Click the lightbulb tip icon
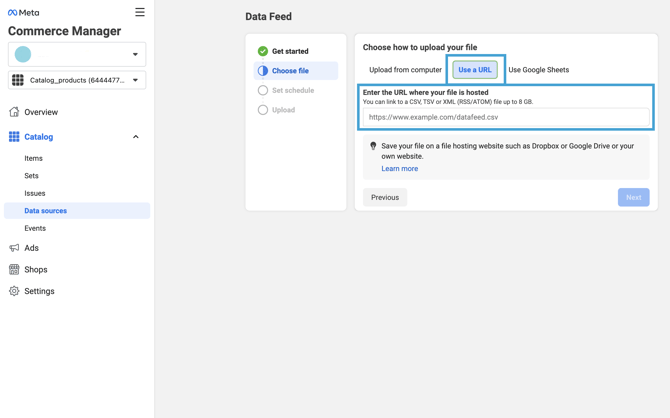 [x=373, y=147]
